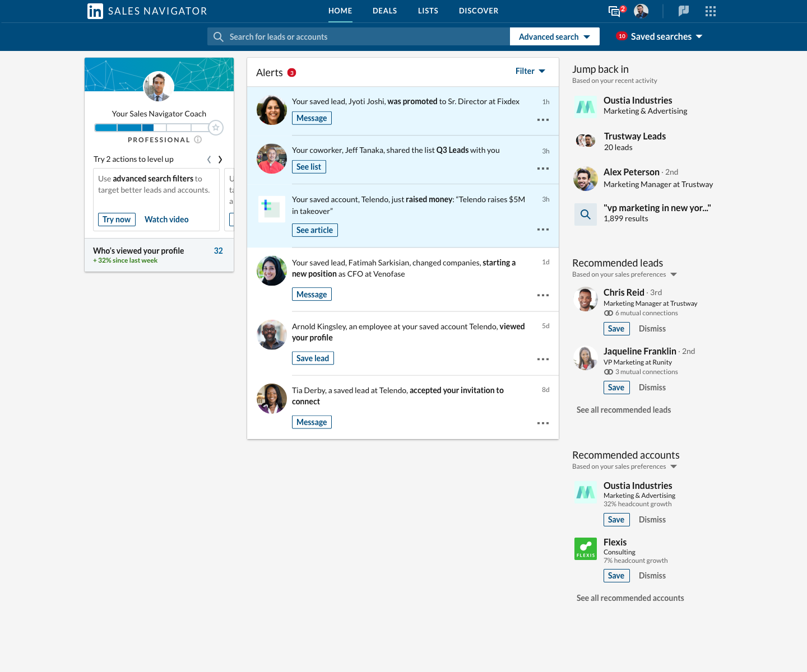Click the Professional info icon
The width and height of the screenshot is (807, 672).
(x=198, y=140)
